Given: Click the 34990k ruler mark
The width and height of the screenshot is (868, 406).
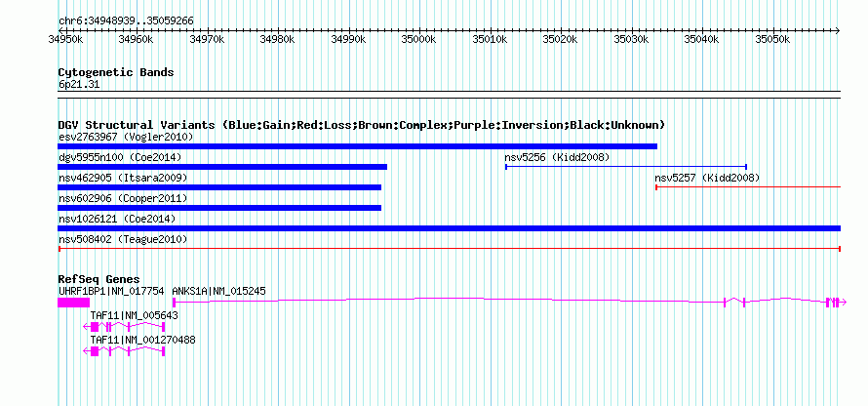Looking at the screenshot, I should [x=349, y=39].
